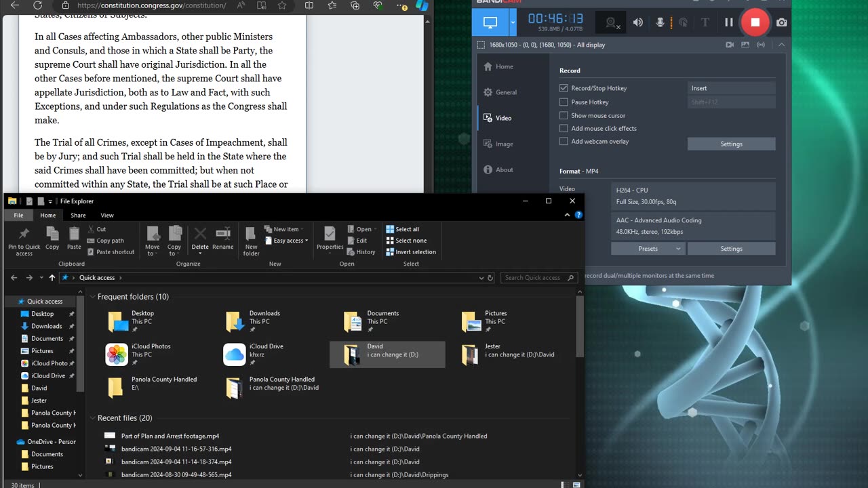The width and height of the screenshot is (868, 488).
Task: Click Copy path in ribbon
Action: point(105,241)
